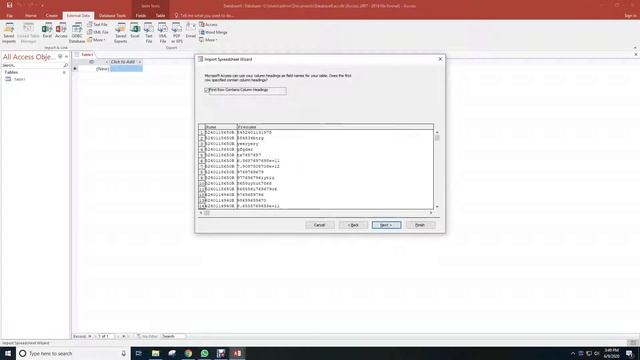Viewport: 640px width, 360px height.
Task: Click the highlighted new record cell
Action: coord(126,69)
